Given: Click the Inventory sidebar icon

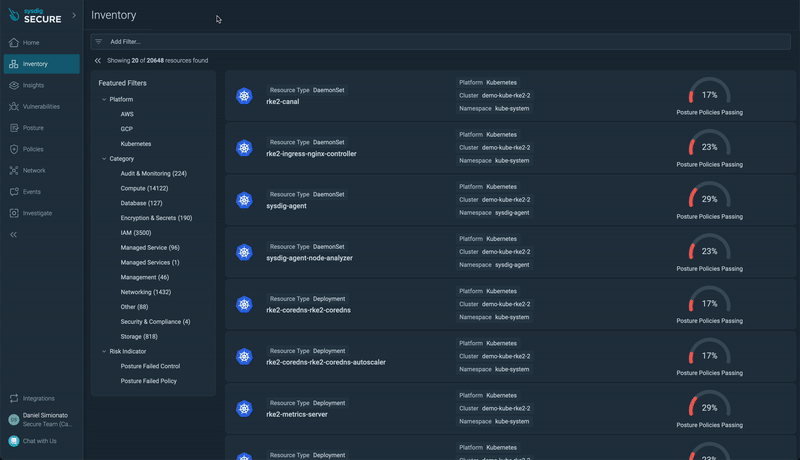Looking at the screenshot, I should coord(14,64).
